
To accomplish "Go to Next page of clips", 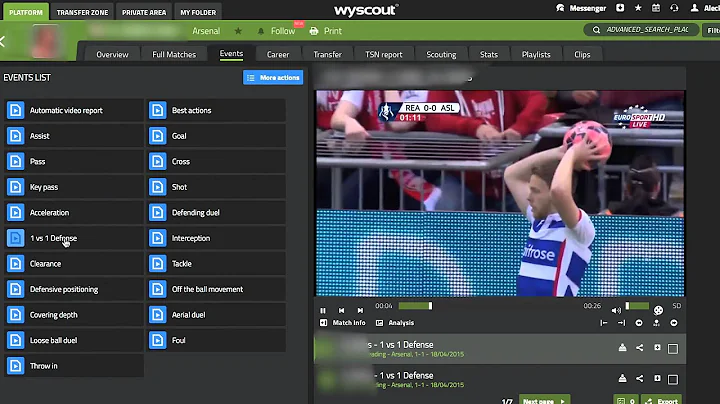I will [x=545, y=401].
